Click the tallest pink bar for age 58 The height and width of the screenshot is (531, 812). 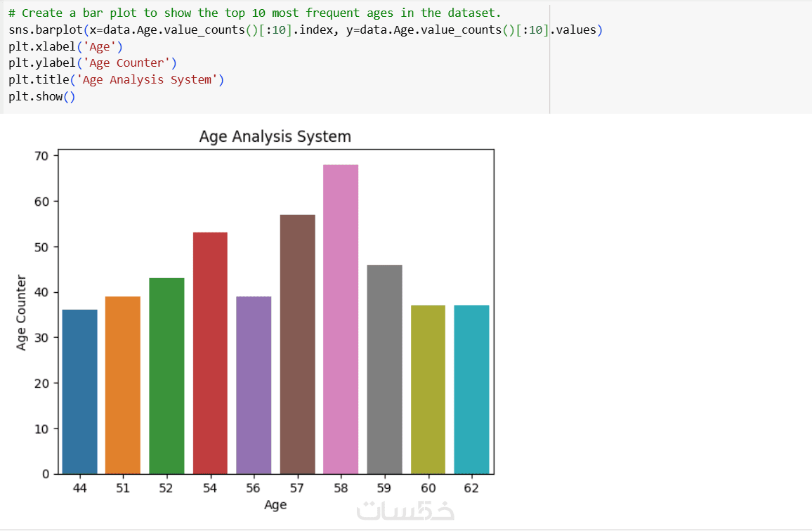[341, 319]
